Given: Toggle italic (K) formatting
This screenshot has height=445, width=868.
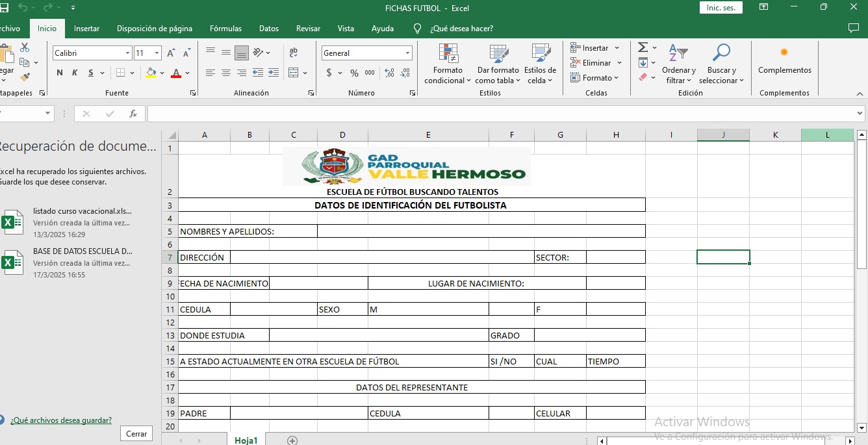Looking at the screenshot, I should point(75,73).
